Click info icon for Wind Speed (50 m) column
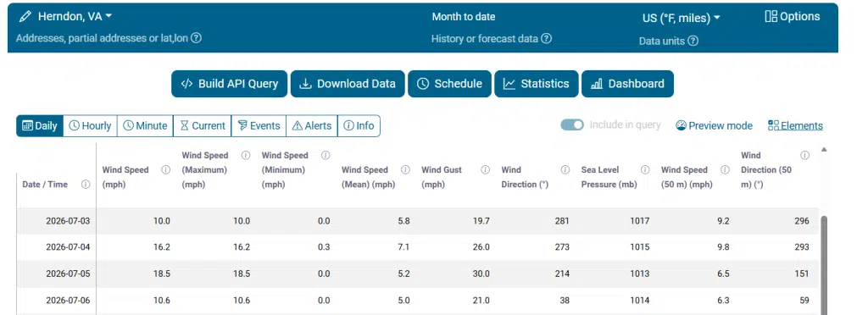This screenshot has width=868, height=315. coord(725,170)
